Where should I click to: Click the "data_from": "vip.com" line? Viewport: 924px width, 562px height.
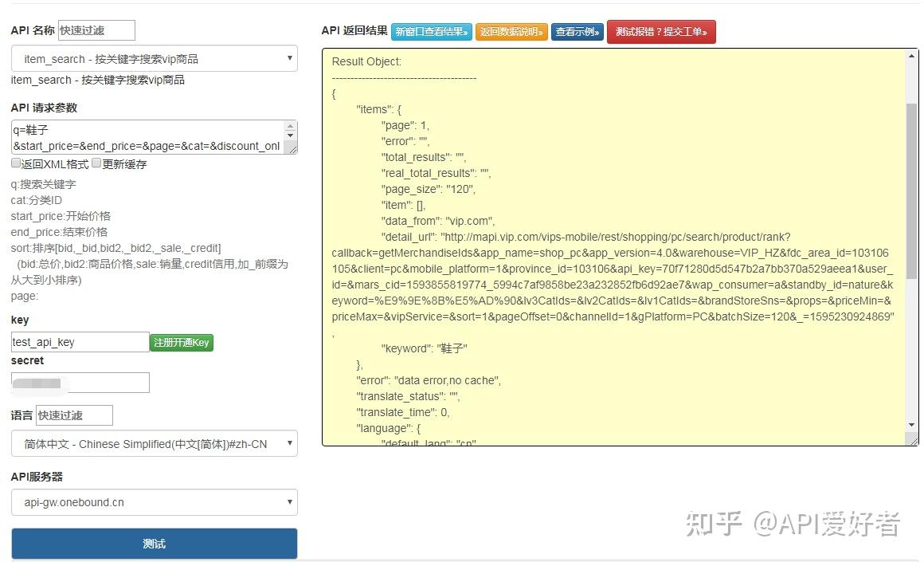[438, 221]
